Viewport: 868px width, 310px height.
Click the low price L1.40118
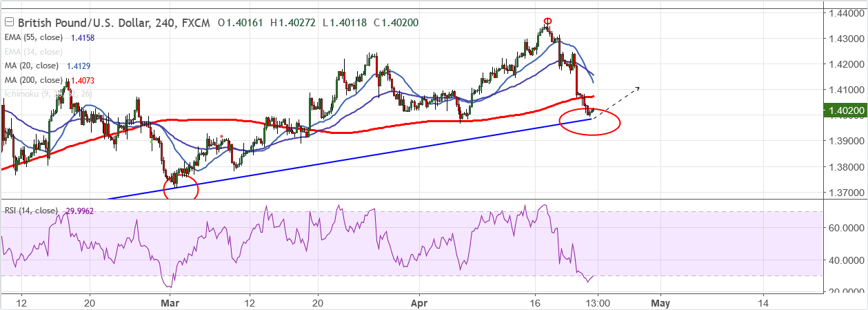click(344, 23)
